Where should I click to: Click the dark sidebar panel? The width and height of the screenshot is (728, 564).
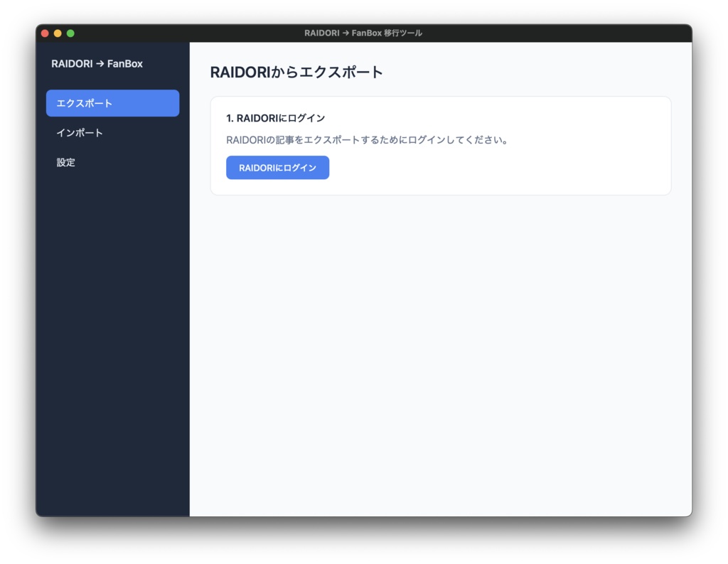[x=112, y=320]
